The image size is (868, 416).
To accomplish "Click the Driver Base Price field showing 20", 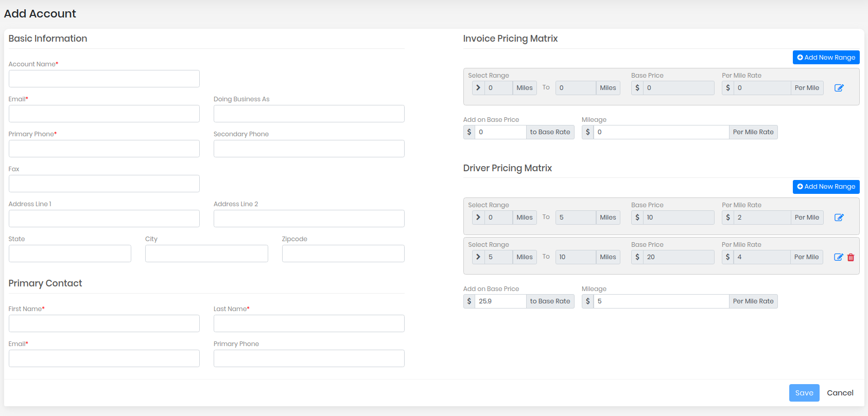I will click(x=679, y=257).
